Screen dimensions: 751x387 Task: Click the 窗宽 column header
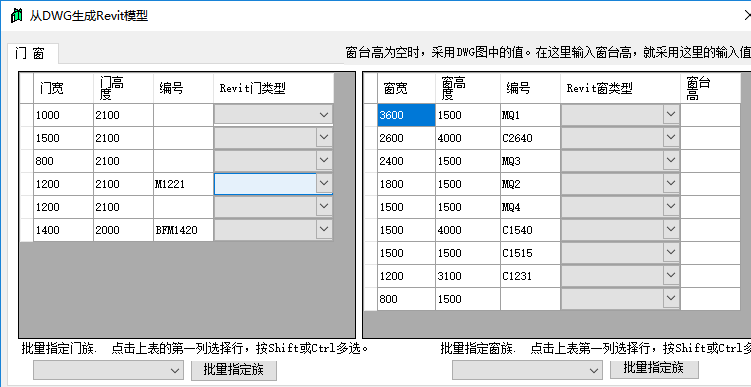[x=406, y=88]
